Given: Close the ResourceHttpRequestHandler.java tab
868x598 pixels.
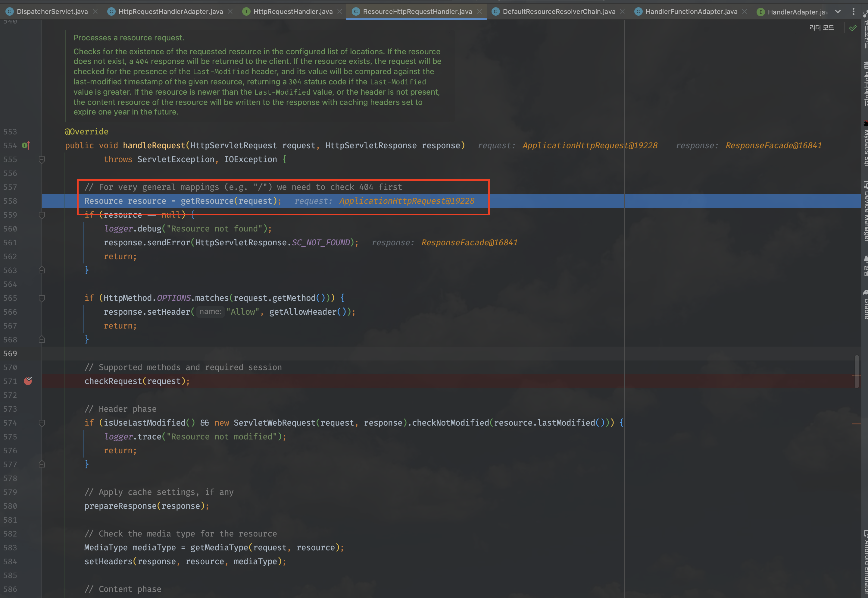Looking at the screenshot, I should (479, 12).
